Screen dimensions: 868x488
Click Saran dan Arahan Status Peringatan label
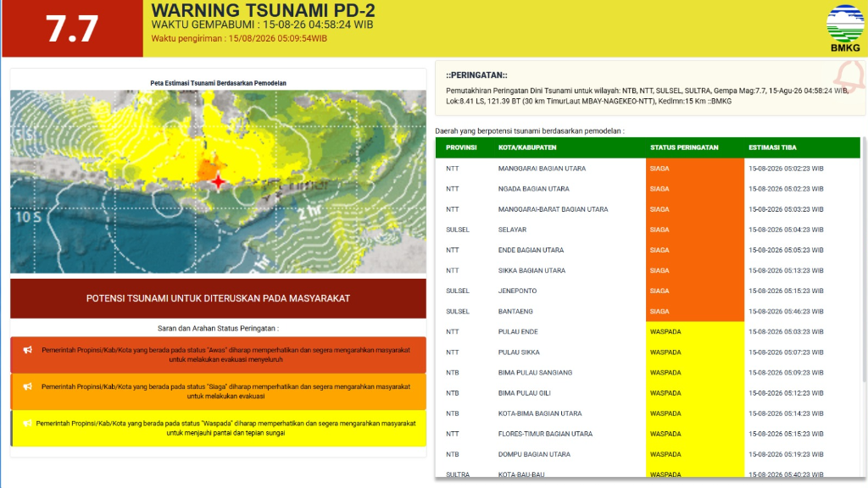[218, 328]
